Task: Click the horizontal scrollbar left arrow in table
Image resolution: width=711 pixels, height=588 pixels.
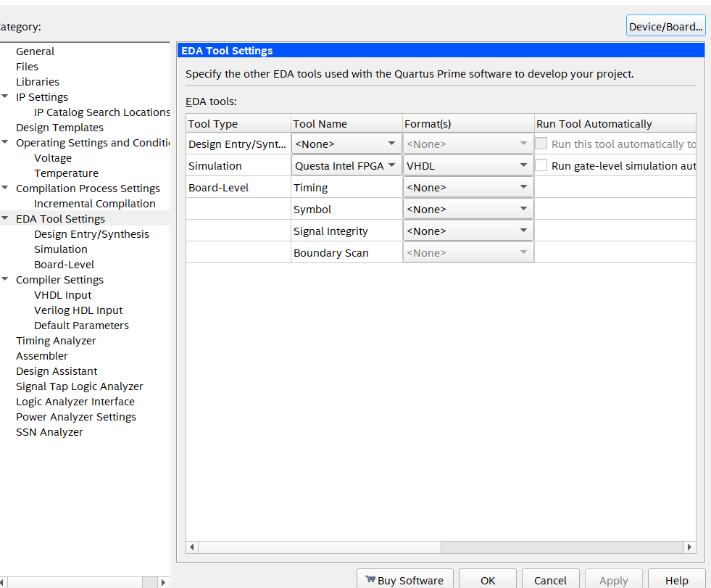Action: (192, 547)
